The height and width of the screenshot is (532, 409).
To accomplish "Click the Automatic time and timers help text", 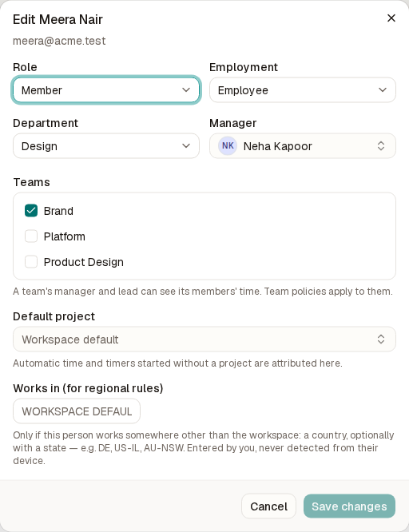I will [x=177, y=363].
